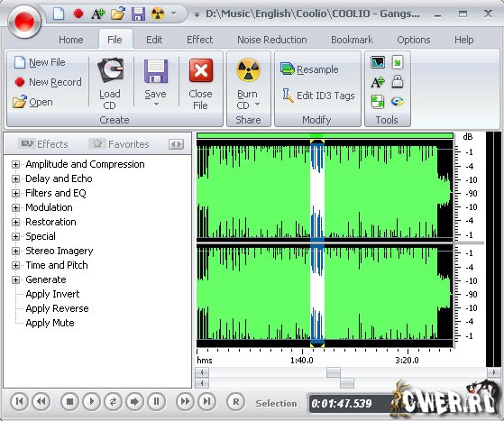
Task: Select the File ribbon tab
Action: [115, 40]
